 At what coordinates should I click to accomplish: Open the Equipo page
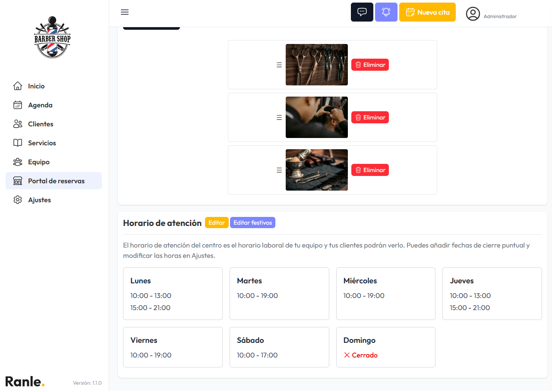(39, 162)
